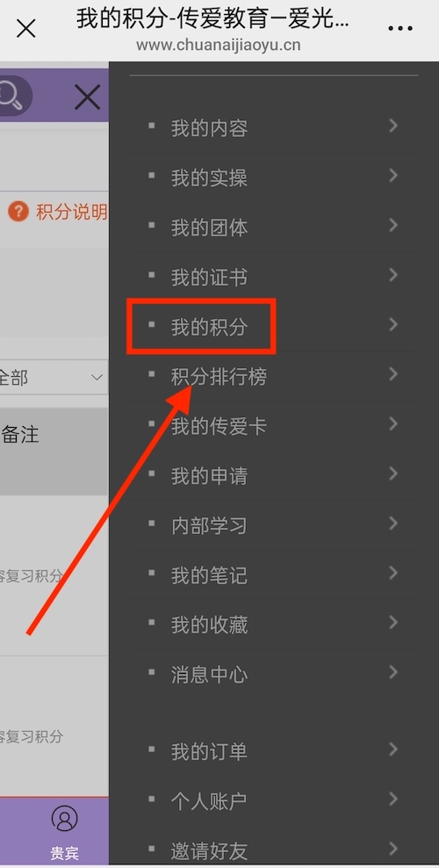Image resolution: width=439 pixels, height=868 pixels.
Task: Tap the magnifier search icon
Action: pyautogui.click(x=11, y=97)
